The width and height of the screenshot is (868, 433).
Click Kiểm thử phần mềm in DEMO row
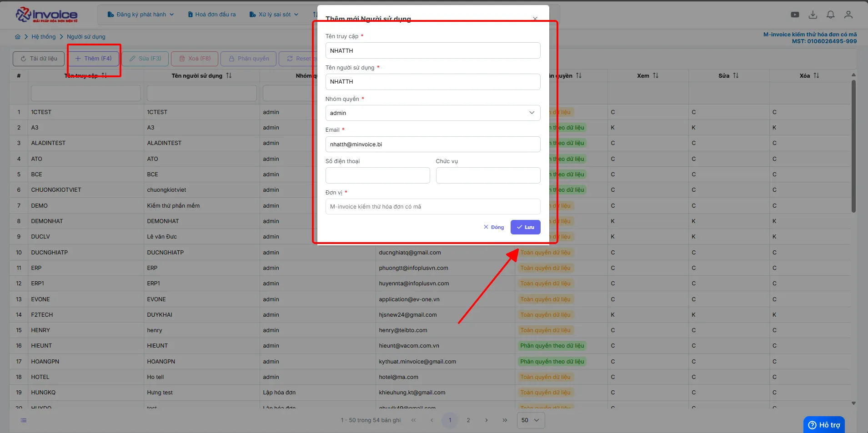(x=173, y=206)
